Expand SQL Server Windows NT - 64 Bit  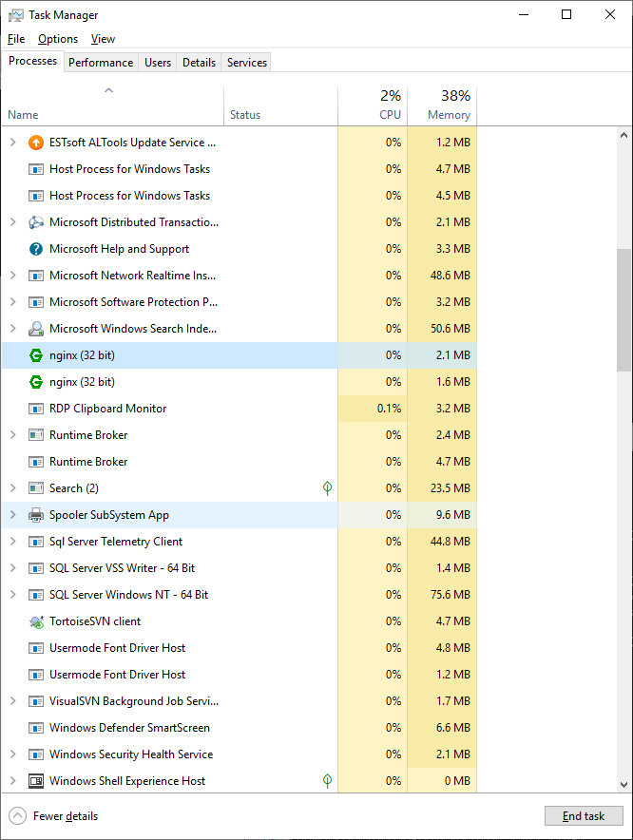click(x=13, y=595)
